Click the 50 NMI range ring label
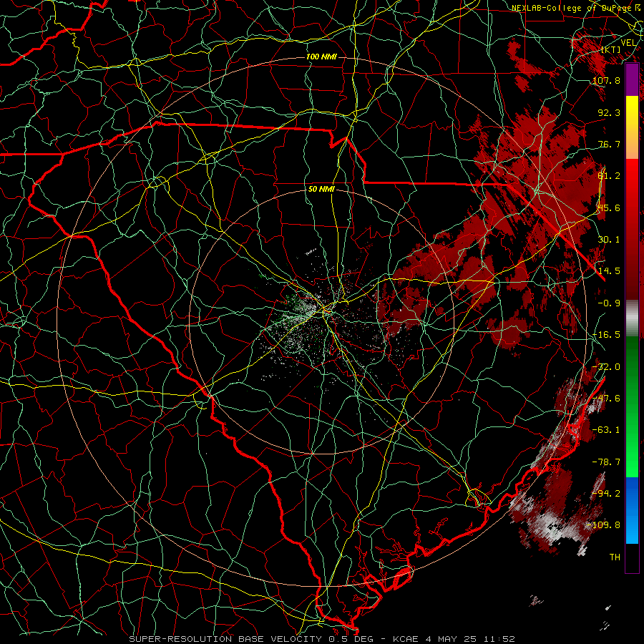The width and height of the screenshot is (644, 644). coord(321,190)
